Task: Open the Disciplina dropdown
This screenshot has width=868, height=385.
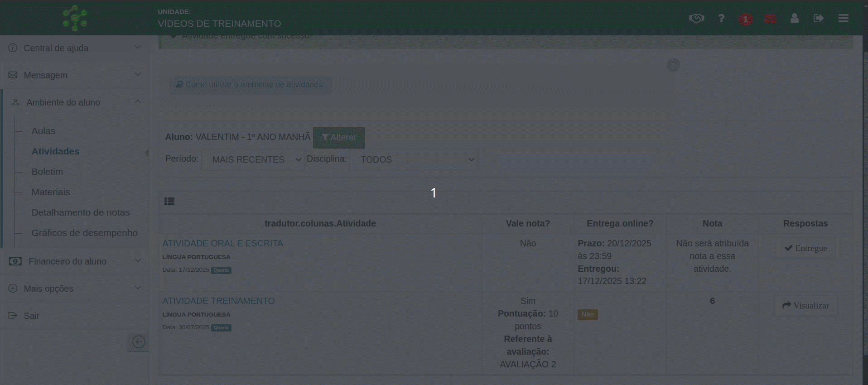Action: [x=413, y=159]
